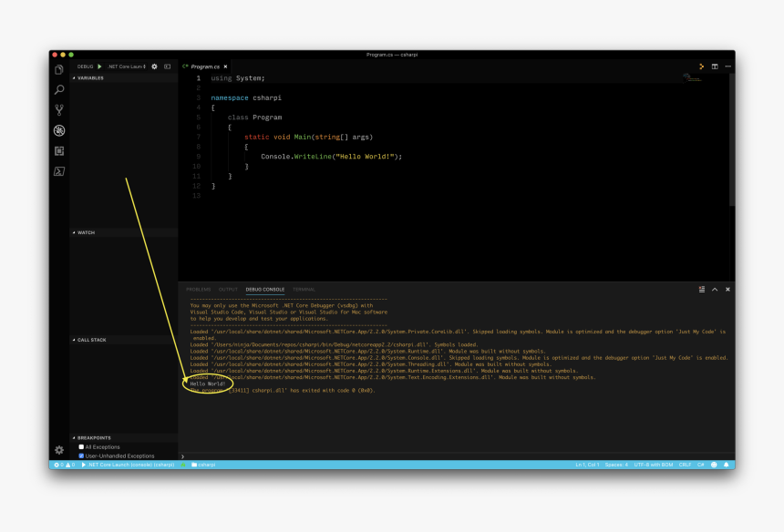Open the Debug view bug icon
Screen dimensions: 784x532
(x=59, y=131)
